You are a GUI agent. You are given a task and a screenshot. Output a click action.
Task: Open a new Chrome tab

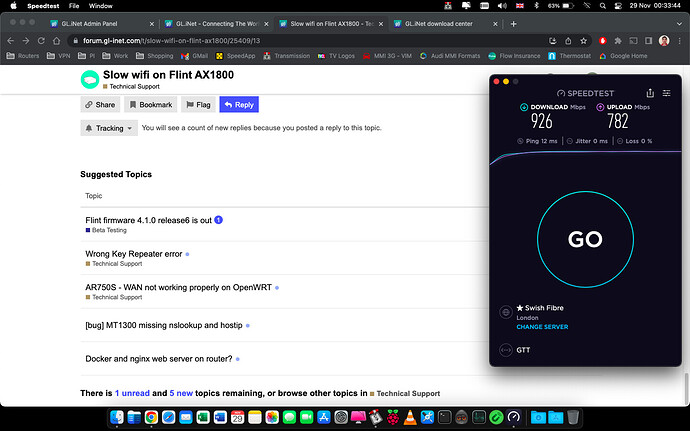pos(513,24)
